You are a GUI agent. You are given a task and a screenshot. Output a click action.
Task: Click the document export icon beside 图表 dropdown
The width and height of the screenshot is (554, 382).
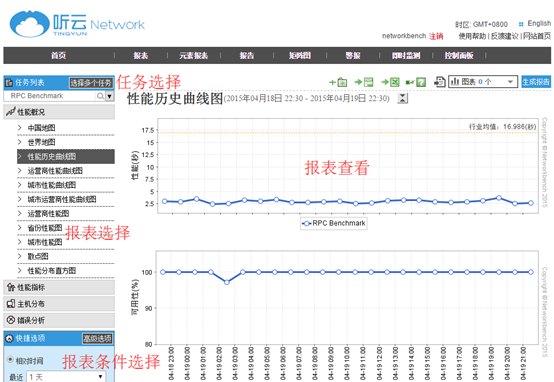(440, 82)
